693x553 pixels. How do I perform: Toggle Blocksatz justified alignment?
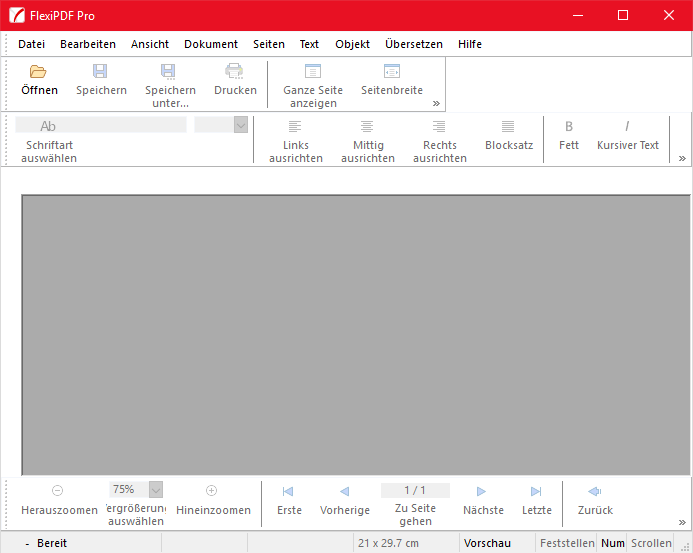click(508, 127)
